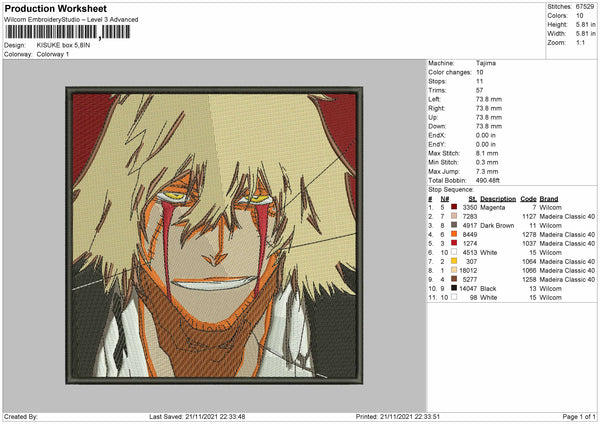This screenshot has width=600, height=424.
Task: Click the white swatch in stop 6 (4513 stitches)
Action: click(454, 252)
